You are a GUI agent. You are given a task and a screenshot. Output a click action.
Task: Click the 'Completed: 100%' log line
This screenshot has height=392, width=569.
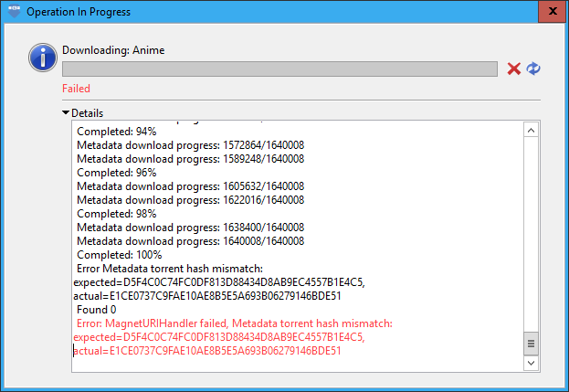(120, 255)
